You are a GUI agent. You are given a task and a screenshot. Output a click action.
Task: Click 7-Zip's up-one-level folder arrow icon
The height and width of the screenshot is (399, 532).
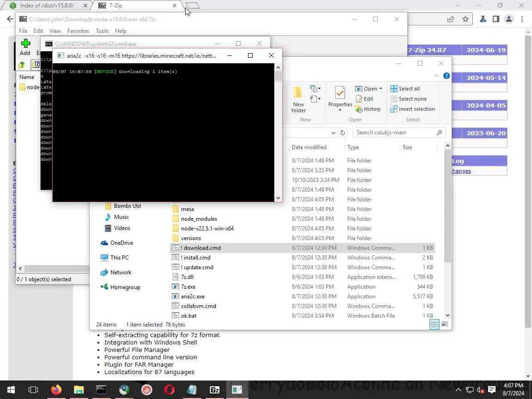22,65
